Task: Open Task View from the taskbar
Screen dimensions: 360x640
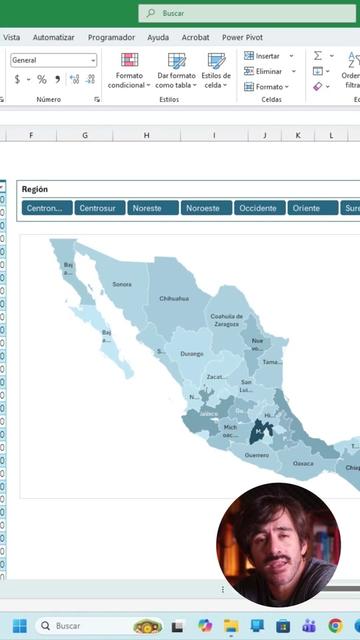Action: point(177,626)
